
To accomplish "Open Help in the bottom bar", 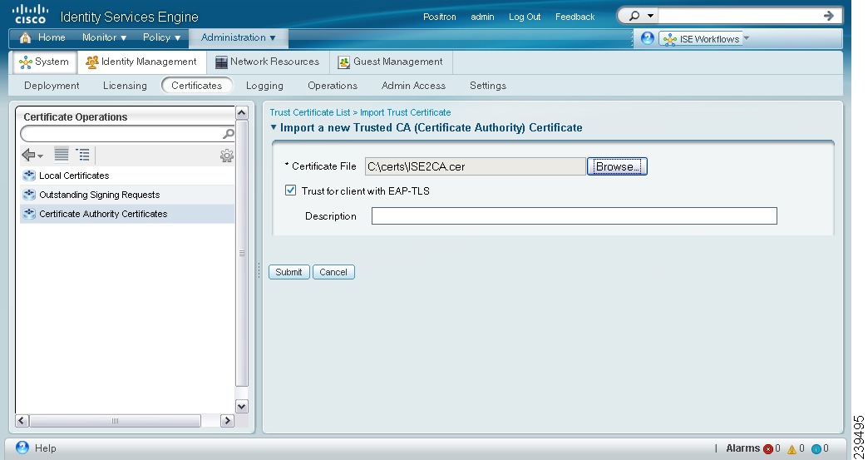I will pyautogui.click(x=36, y=448).
